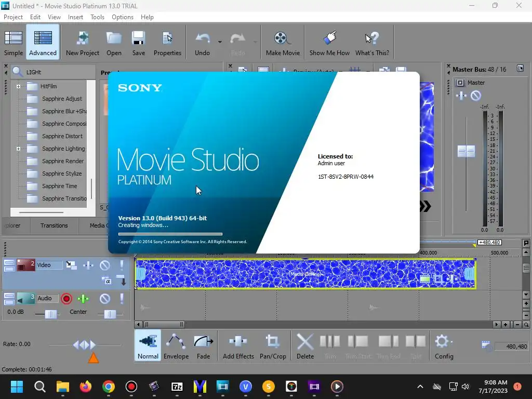The width and height of the screenshot is (532, 399).
Task: Open a project file
Action: coord(114,43)
